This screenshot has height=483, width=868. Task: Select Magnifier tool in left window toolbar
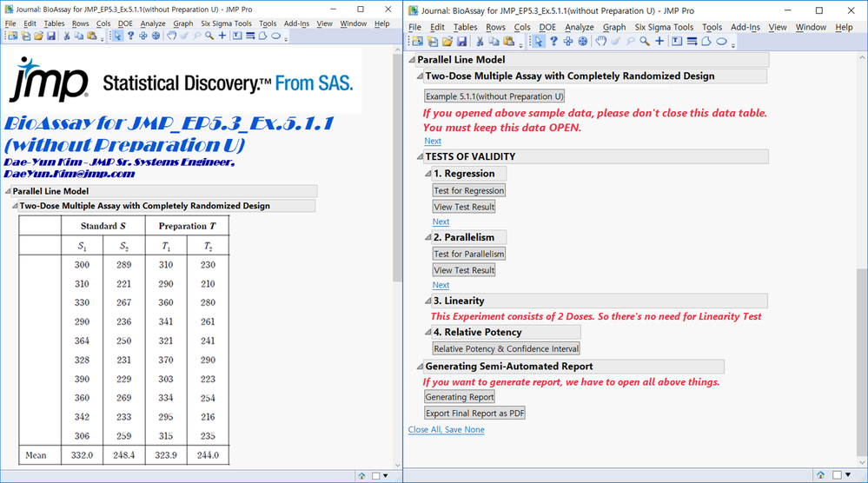[209, 36]
